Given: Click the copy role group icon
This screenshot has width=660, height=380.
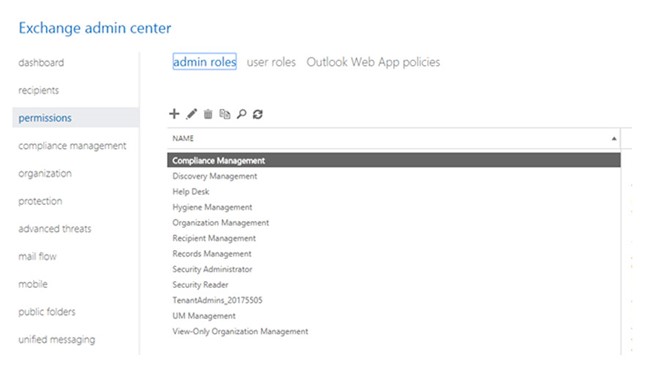Looking at the screenshot, I should click(x=225, y=114).
